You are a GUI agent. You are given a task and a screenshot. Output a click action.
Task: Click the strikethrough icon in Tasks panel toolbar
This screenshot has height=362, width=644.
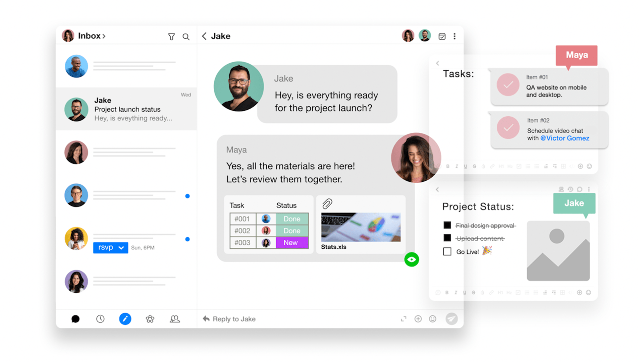(475, 166)
